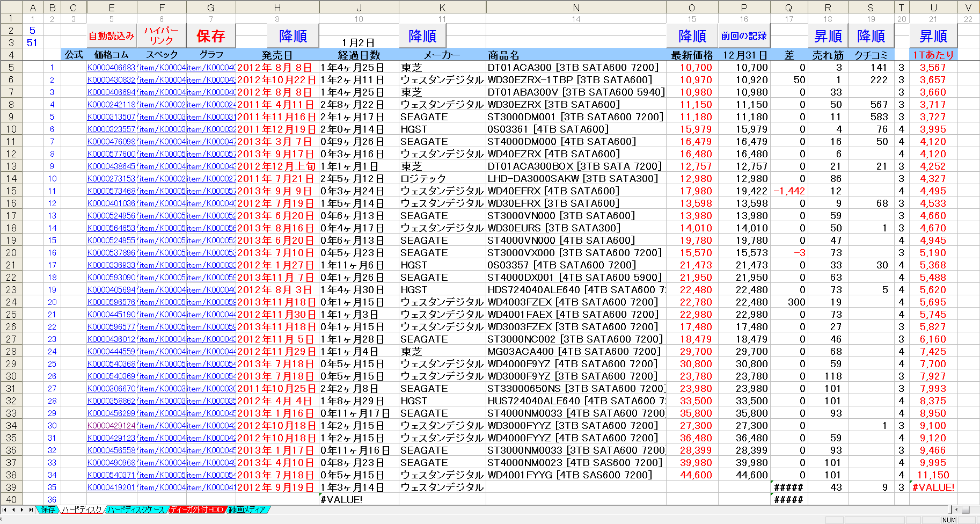Screen dimensions: 980x524
Task: Click the 前回の記録 button
Action: pos(744,36)
